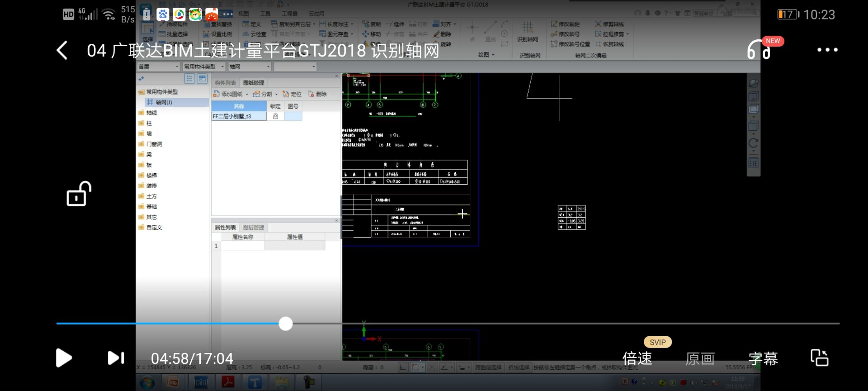Click the 识别轴网 grid icon

pos(527,31)
